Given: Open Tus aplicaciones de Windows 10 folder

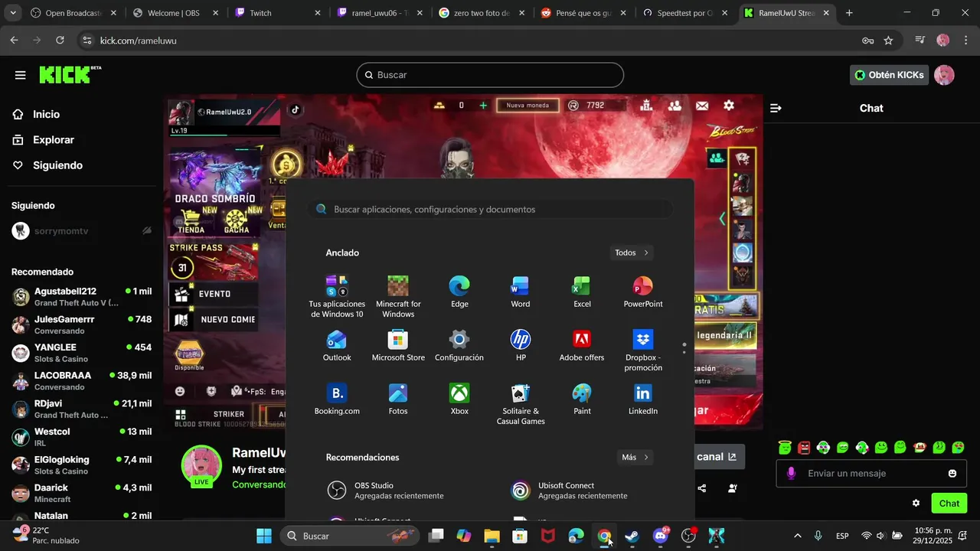Looking at the screenshot, I should [x=337, y=297].
